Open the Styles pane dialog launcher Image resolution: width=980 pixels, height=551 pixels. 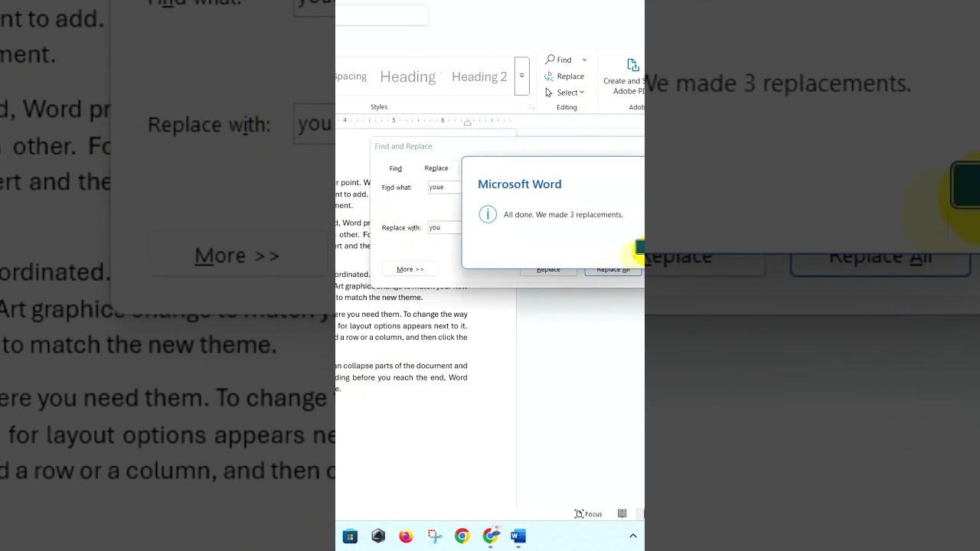pos(531,108)
